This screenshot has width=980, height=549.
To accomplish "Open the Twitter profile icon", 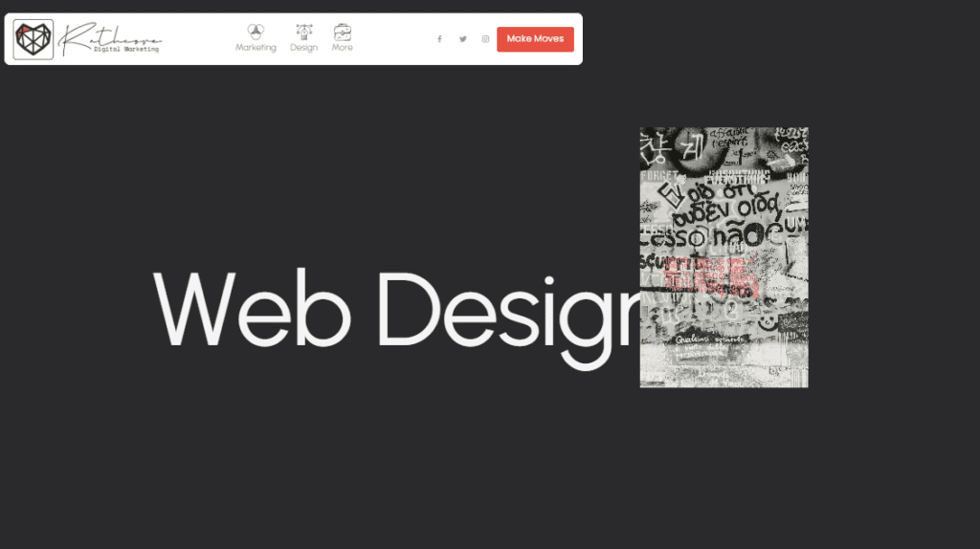I will pyautogui.click(x=462, y=39).
